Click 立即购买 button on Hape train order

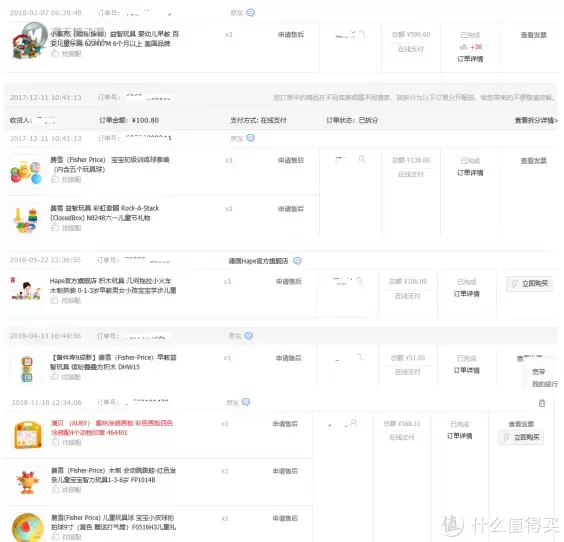529,284
